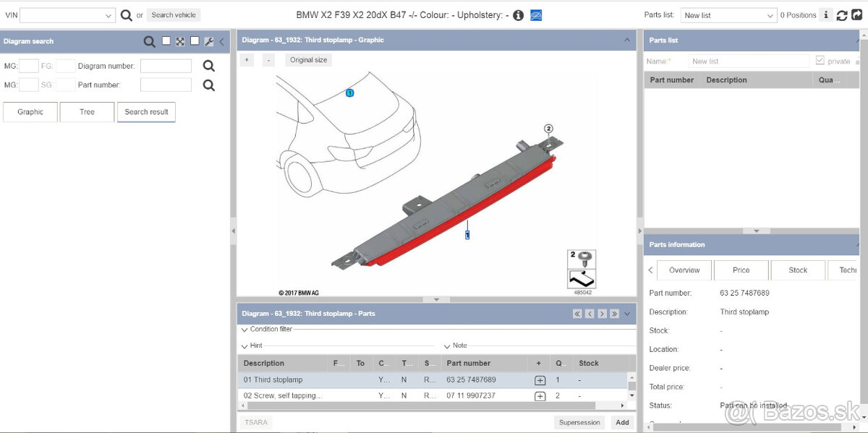
Task: Switch to the Tree tab
Action: click(x=87, y=112)
